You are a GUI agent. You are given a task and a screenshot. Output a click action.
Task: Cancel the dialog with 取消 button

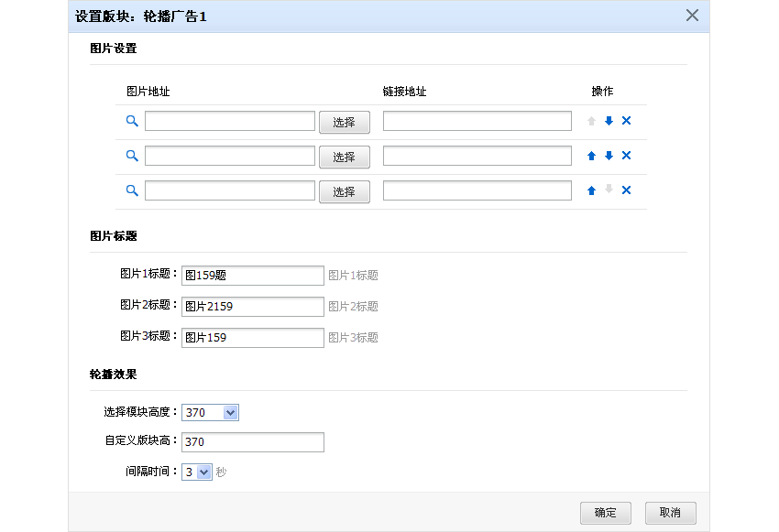(x=670, y=513)
